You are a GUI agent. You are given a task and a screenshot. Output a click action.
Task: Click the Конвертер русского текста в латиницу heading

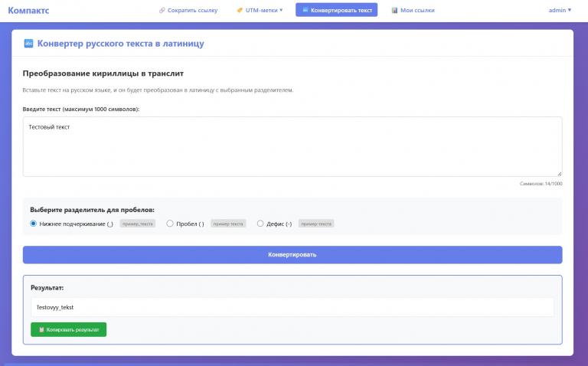tap(120, 44)
